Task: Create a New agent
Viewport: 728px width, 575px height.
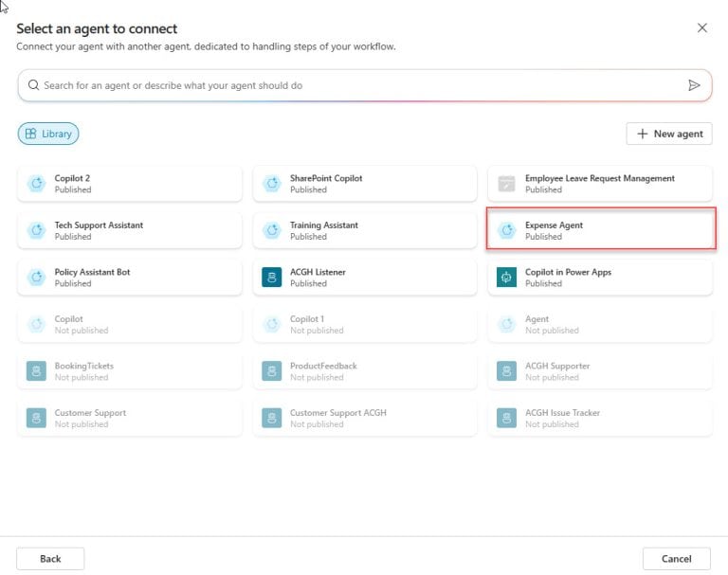Action: click(x=669, y=134)
